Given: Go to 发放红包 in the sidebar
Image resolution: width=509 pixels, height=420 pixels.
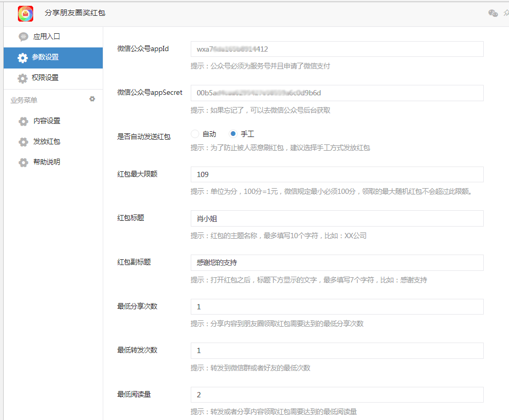Looking at the screenshot, I should click(x=47, y=142).
